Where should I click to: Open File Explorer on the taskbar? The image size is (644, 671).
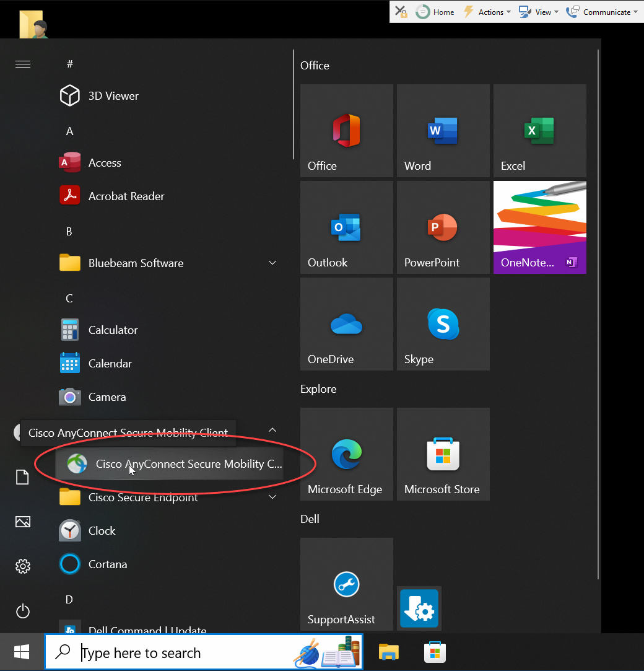pyautogui.click(x=389, y=652)
